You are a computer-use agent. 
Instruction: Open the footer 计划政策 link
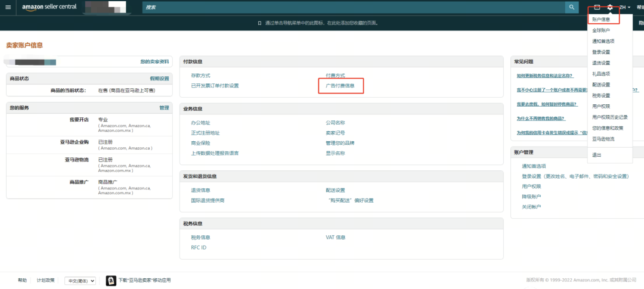tap(45, 281)
